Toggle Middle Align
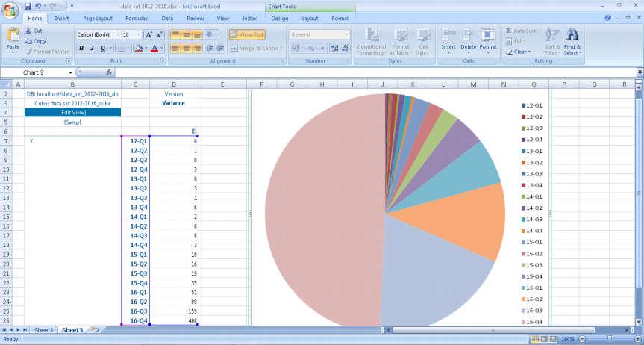Image resolution: width=644 pixels, height=345 pixels. pyautogui.click(x=187, y=34)
